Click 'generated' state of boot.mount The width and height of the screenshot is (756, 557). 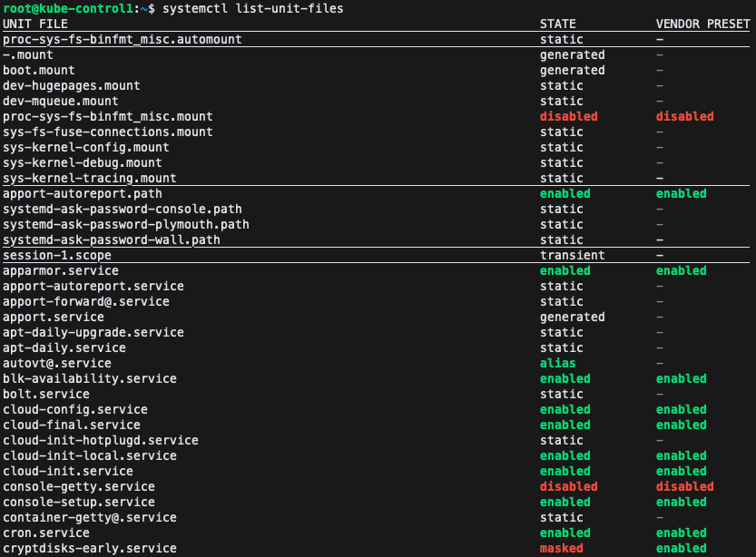[x=573, y=71]
